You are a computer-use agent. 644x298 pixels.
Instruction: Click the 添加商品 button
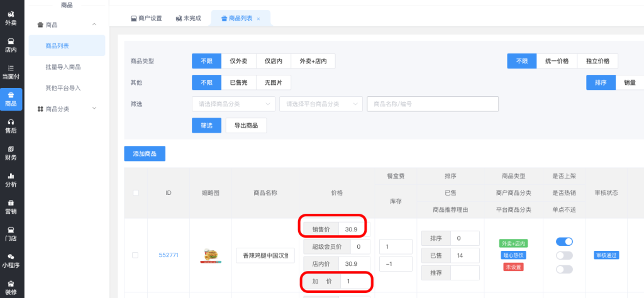pos(145,153)
